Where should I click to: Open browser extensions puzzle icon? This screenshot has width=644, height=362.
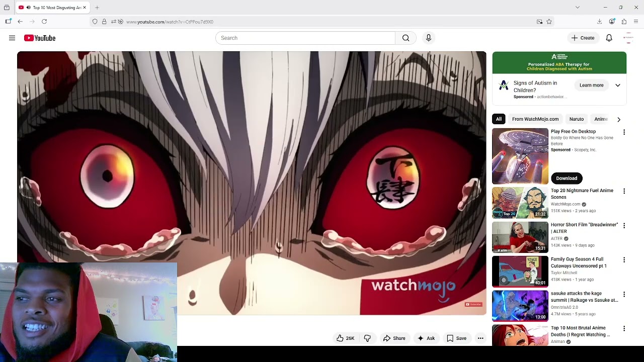tap(624, 22)
